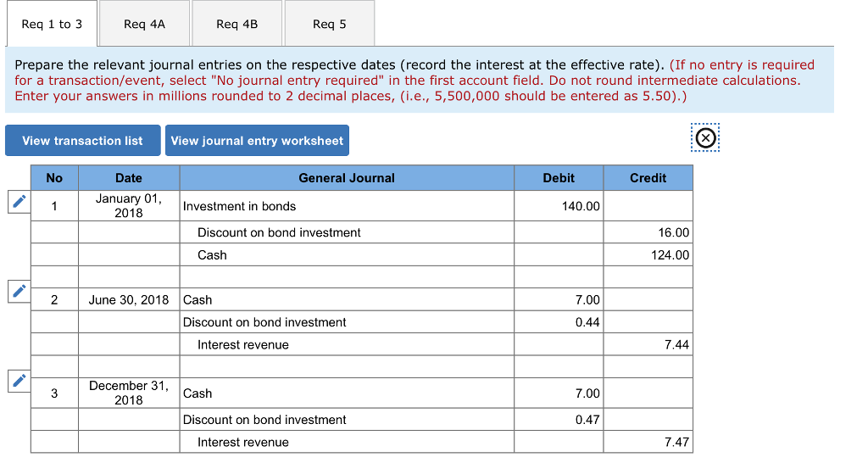The height and width of the screenshot is (463, 868).
Task: Click the June 30, 2018 date cell
Action: [129, 299]
